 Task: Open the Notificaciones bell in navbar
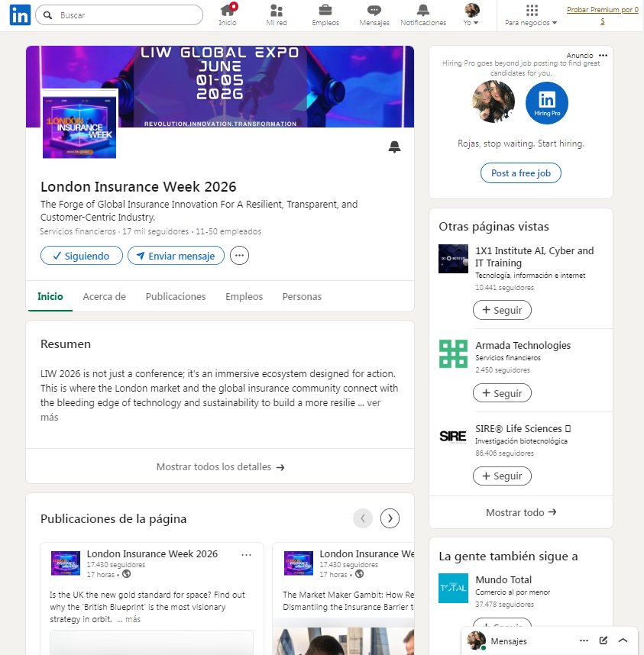pyautogui.click(x=423, y=15)
